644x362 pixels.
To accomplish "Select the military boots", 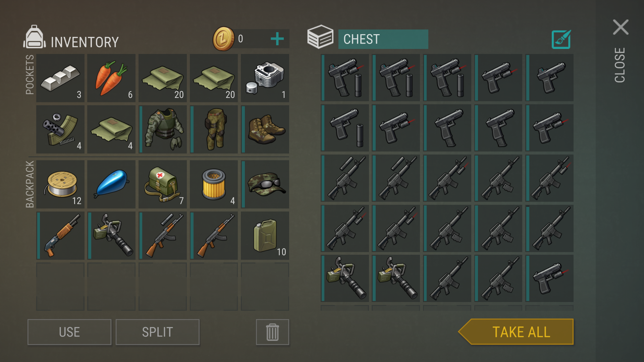I will [265, 129].
